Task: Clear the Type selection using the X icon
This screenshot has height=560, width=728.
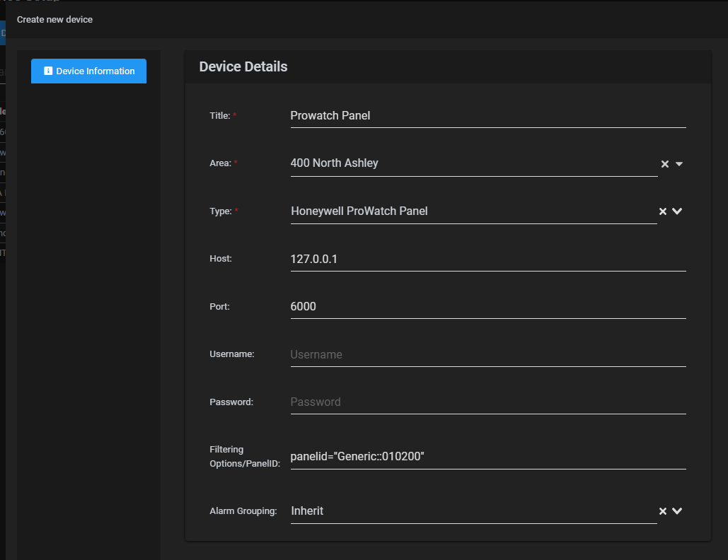Action: (x=662, y=211)
